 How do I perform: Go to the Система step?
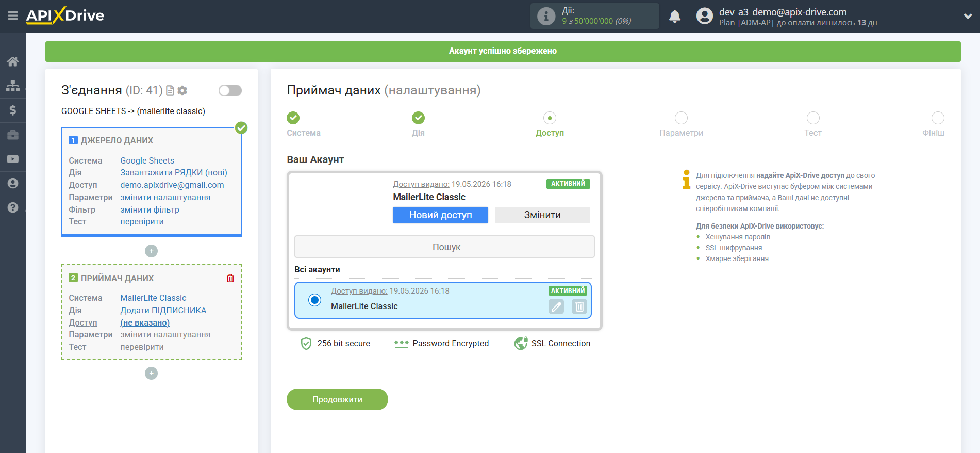293,118
